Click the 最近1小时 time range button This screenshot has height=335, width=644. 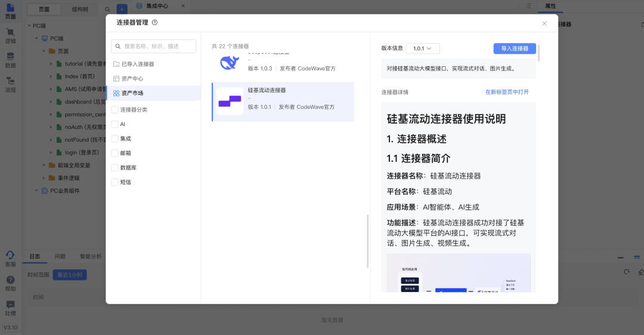click(x=69, y=275)
